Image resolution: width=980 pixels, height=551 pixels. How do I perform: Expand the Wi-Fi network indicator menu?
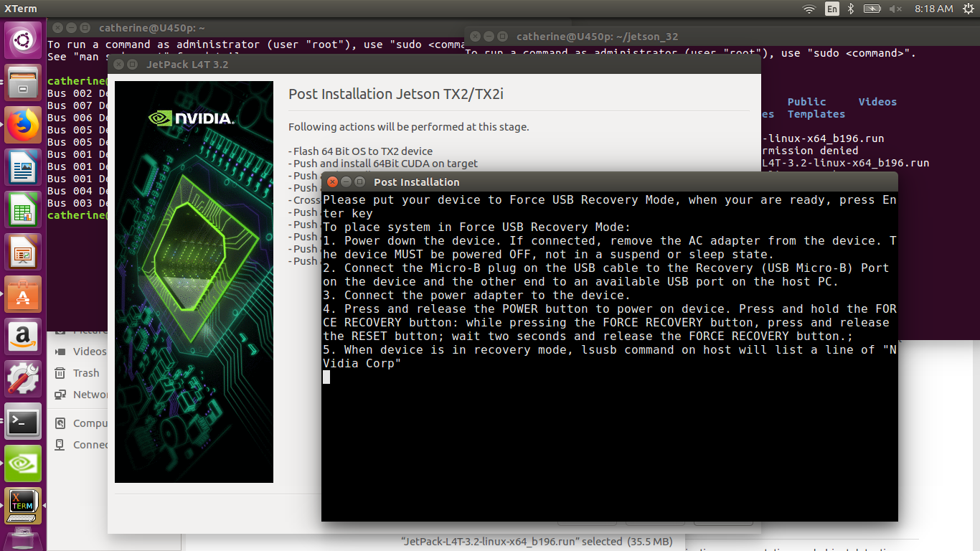(x=809, y=9)
